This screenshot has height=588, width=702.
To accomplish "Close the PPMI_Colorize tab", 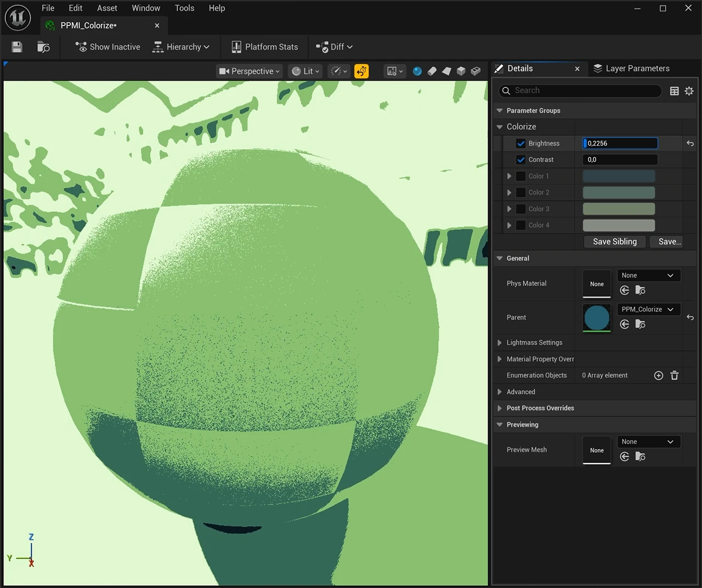I will coord(157,26).
